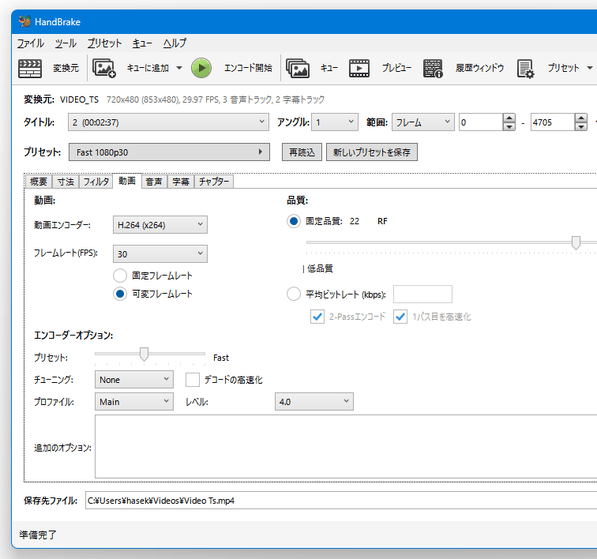Image resolution: width=597 pixels, height=559 pixels.
Task: Open the 範囲 range dropdown set to フレーム
Action: (423, 122)
